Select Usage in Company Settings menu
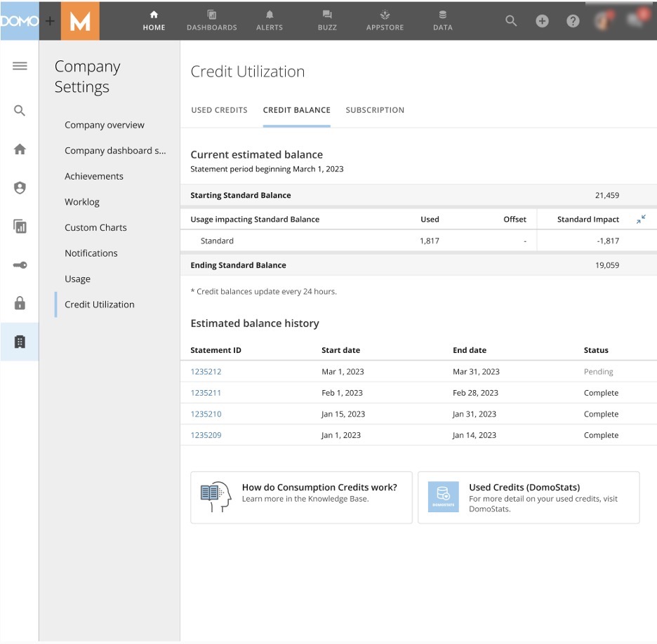This screenshot has width=657, height=644. (x=77, y=279)
